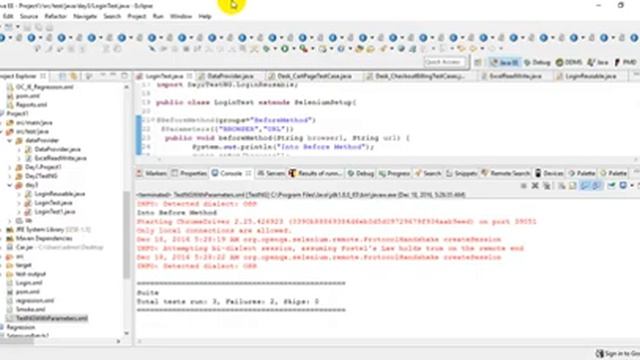Show the Markers view tab
The height and width of the screenshot is (360, 640).
[151, 173]
